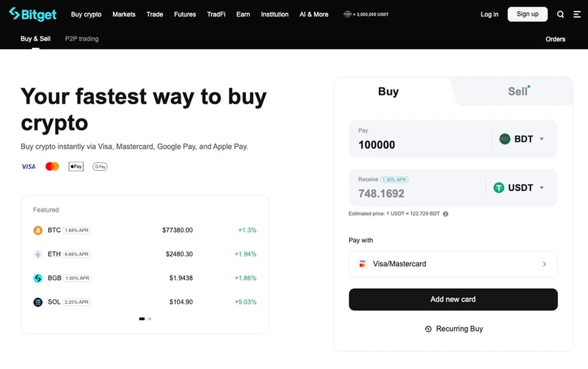Switch to the P2P trading tab

(x=82, y=39)
